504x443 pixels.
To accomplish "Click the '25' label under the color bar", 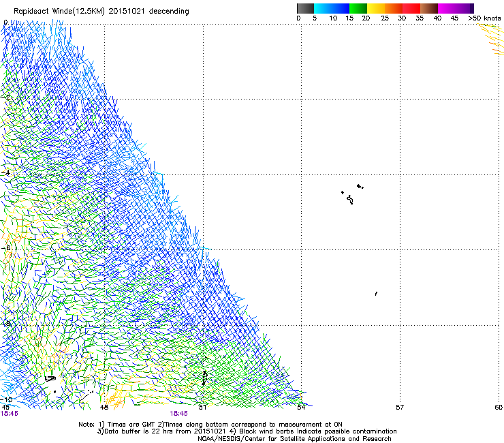I will (x=385, y=18).
